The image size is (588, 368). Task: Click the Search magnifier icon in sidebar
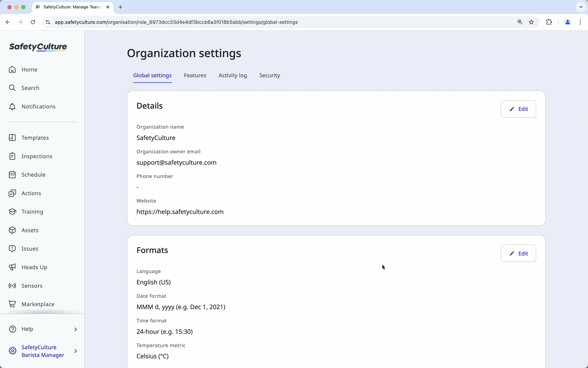(12, 88)
